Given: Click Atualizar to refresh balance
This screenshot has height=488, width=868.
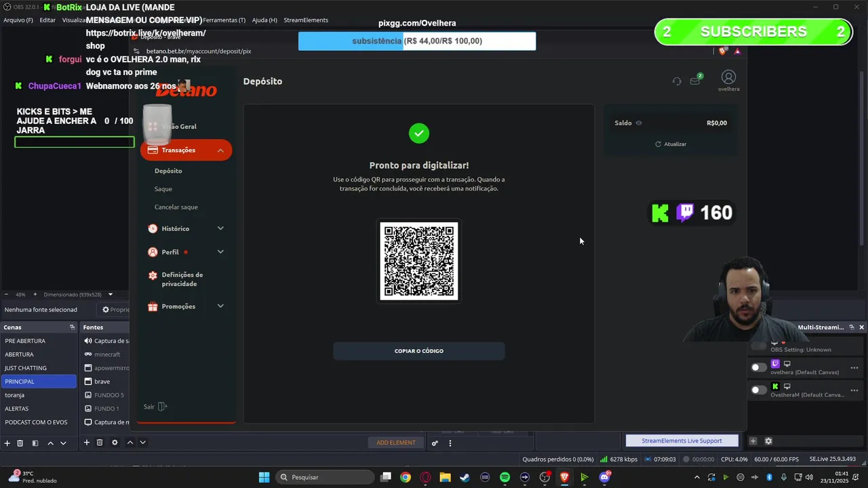Looking at the screenshot, I should (671, 144).
